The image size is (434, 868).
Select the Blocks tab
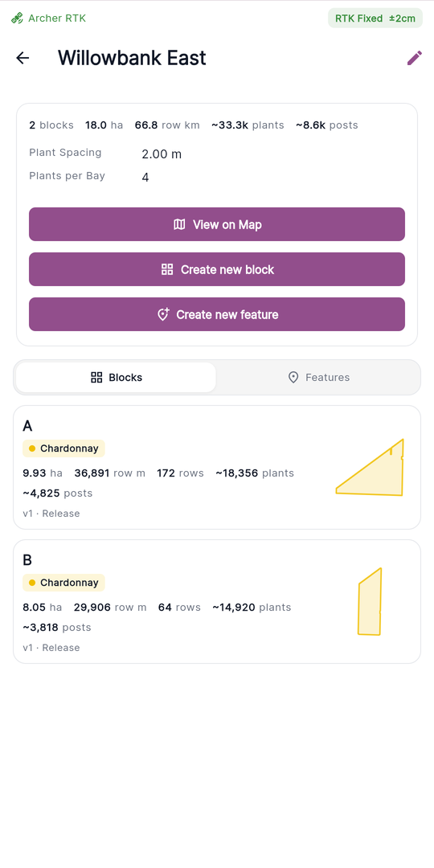117,378
